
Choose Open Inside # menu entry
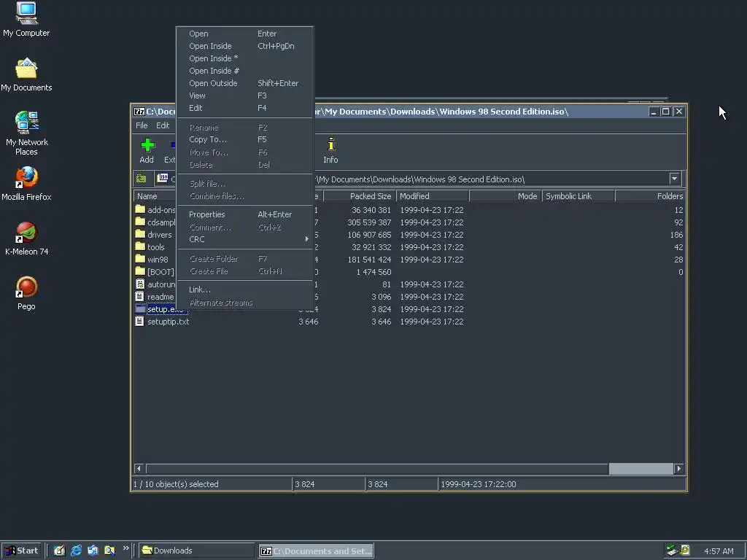pyautogui.click(x=245, y=71)
